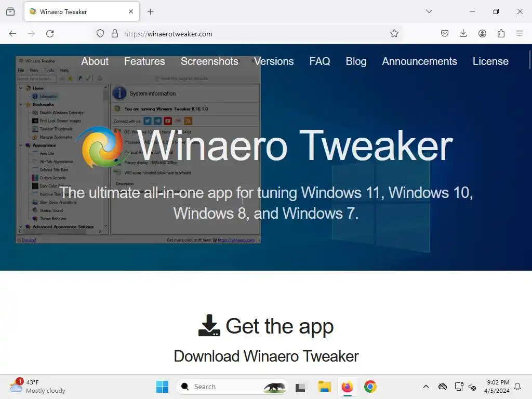
Task: Open a new tab with plus button
Action: pos(151,12)
